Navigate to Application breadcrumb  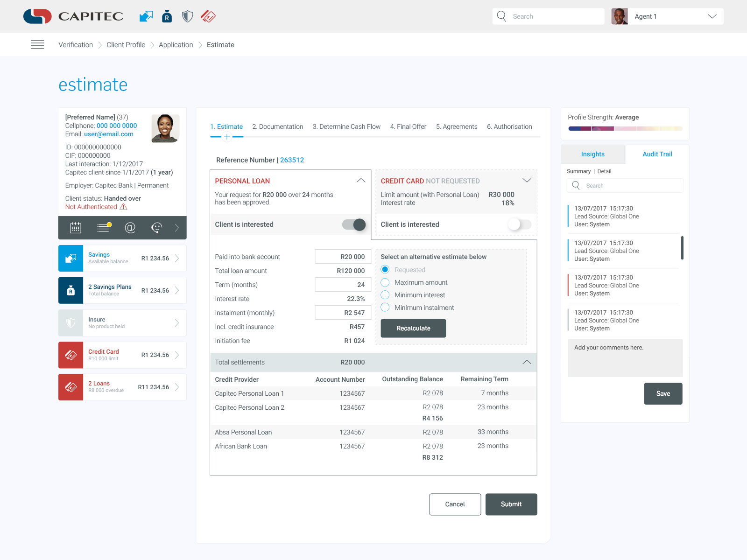coord(176,45)
